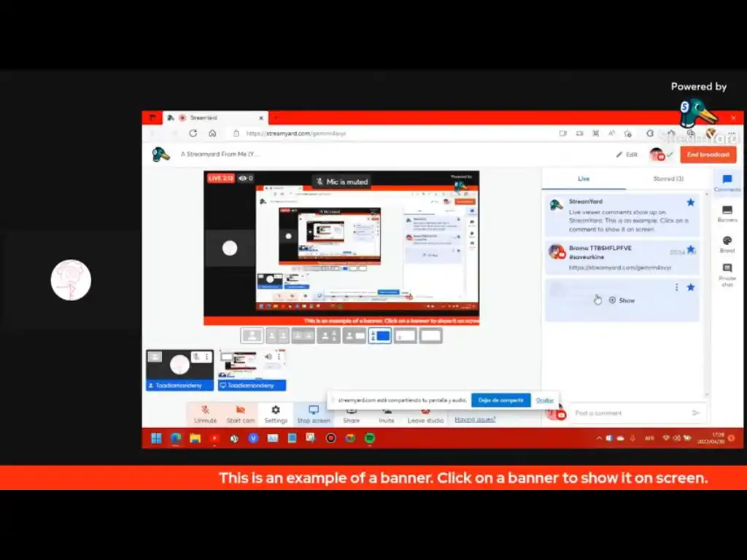
Task: Toggle the Stop screen sharing button
Action: point(314,414)
